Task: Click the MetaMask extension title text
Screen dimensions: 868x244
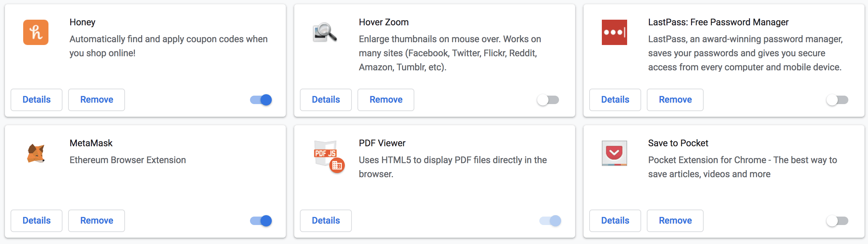Action: pos(91,143)
